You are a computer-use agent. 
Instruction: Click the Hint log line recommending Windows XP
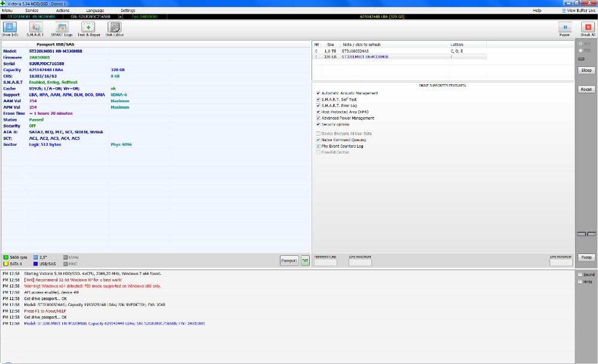[x=73, y=280]
